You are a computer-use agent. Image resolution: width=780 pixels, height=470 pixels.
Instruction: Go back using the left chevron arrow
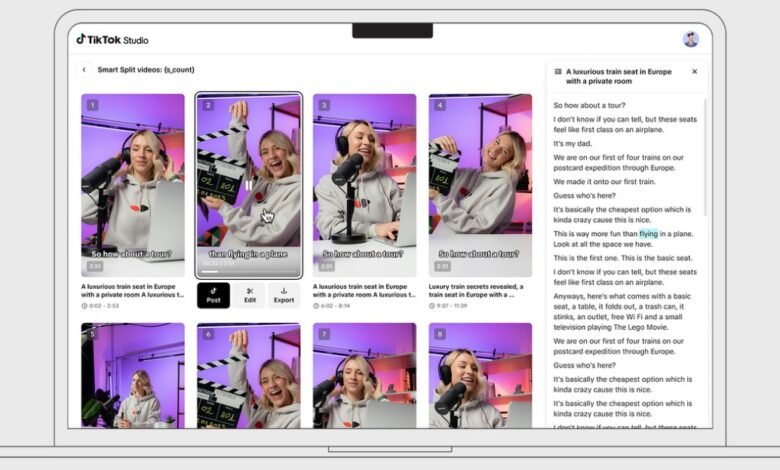point(84,70)
